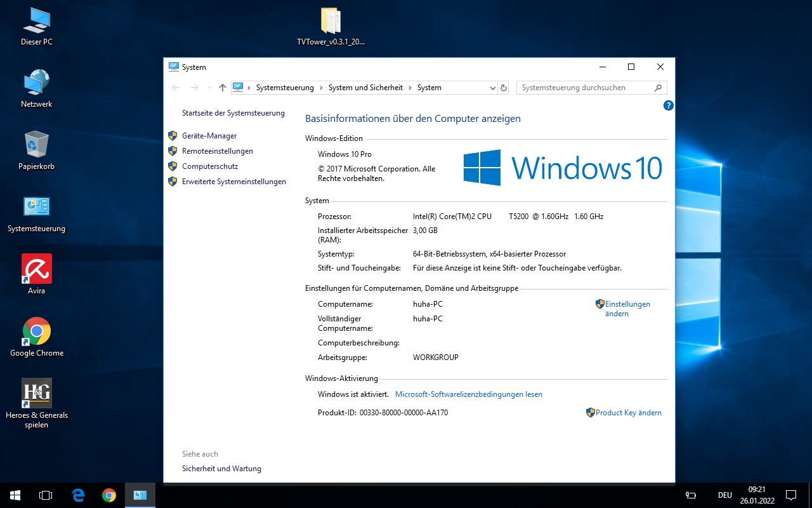Click the Systemsteuerung breadcrumb
Screen dimensions: 812x508
tap(285, 88)
